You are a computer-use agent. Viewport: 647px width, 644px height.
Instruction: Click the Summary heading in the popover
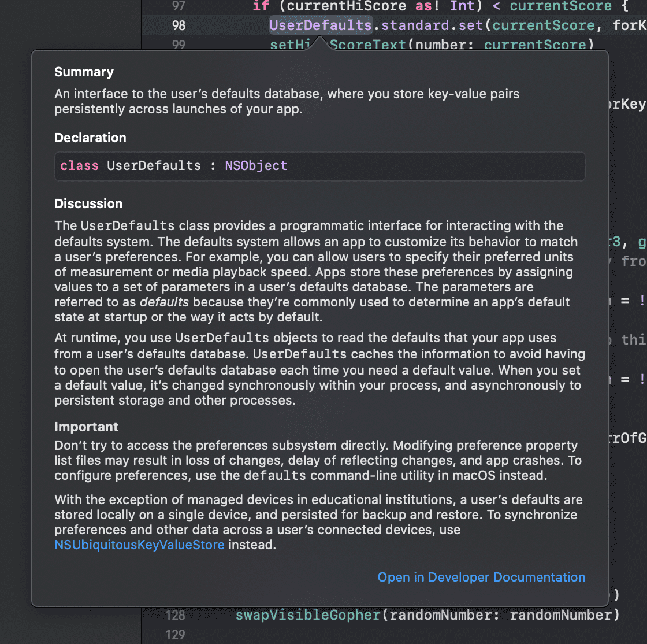click(84, 72)
